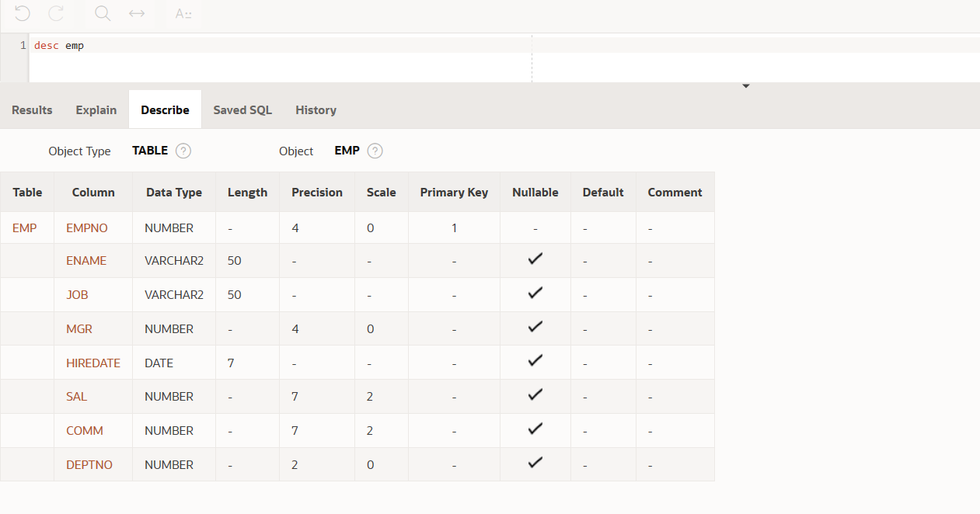Screen dimensions: 980x514
Task: Expand details for the MGR column
Action: [78, 328]
